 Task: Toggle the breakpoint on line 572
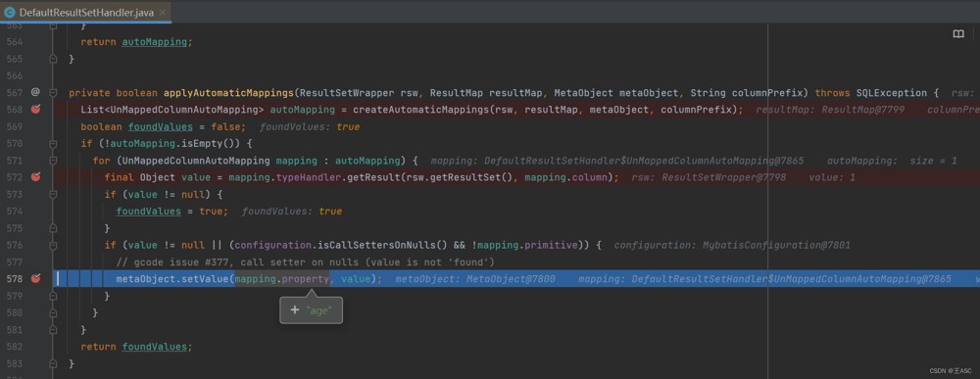(35, 176)
